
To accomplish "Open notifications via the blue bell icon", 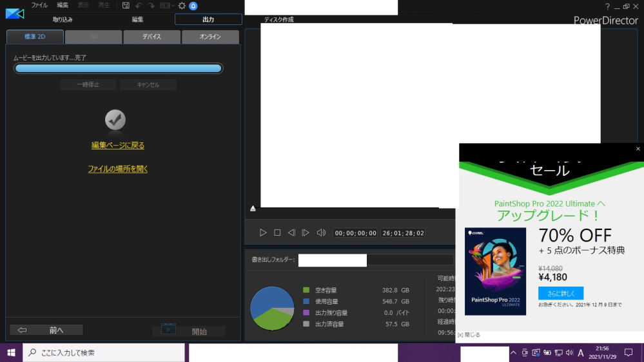I will [193, 6].
